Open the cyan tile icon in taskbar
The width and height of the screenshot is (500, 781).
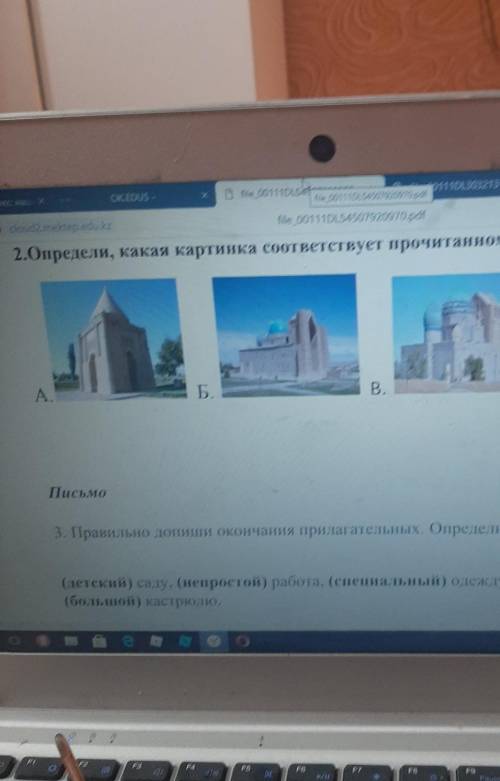tap(185, 642)
